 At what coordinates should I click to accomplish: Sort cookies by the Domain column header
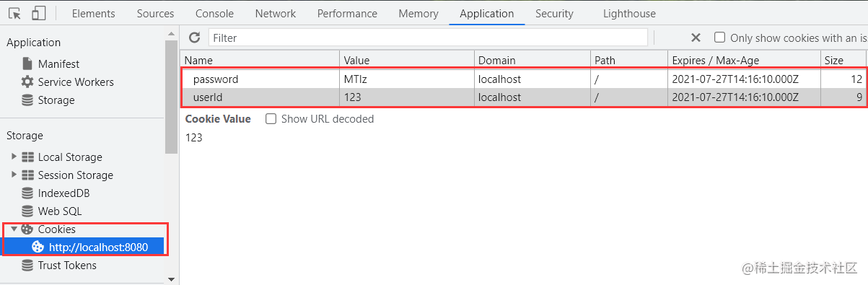532,61
